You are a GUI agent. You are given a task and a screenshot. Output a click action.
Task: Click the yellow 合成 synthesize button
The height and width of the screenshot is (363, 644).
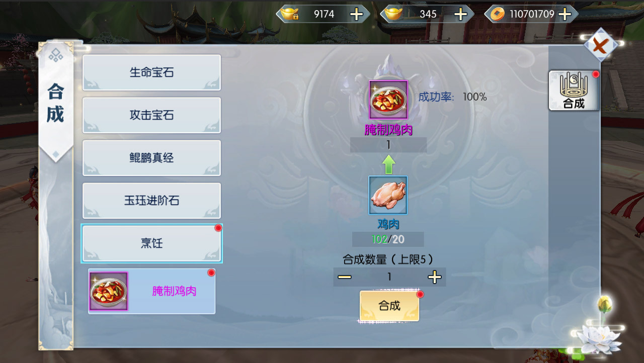coord(389,306)
